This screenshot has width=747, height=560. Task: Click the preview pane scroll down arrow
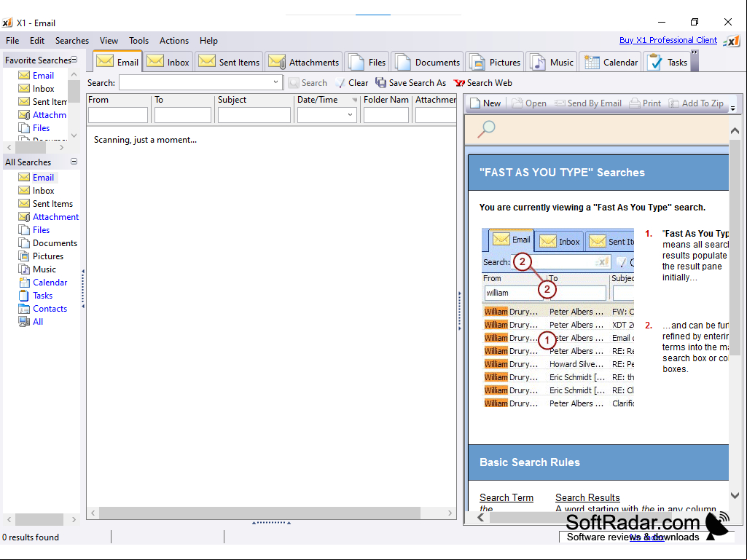735,495
